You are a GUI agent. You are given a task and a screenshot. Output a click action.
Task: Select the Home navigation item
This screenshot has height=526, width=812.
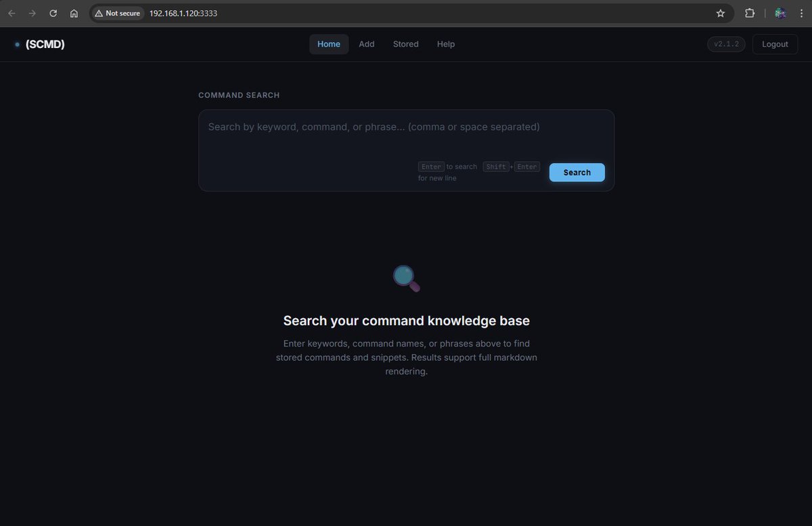[x=329, y=43]
